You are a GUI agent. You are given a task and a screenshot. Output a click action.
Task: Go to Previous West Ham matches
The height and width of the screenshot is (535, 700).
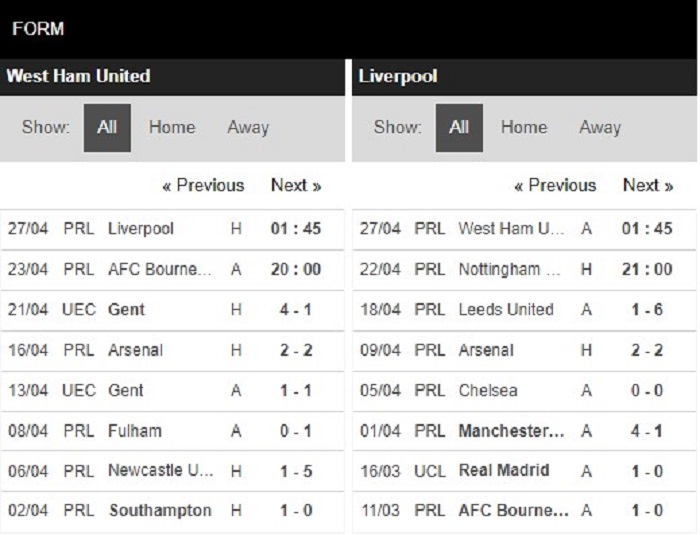point(203,185)
